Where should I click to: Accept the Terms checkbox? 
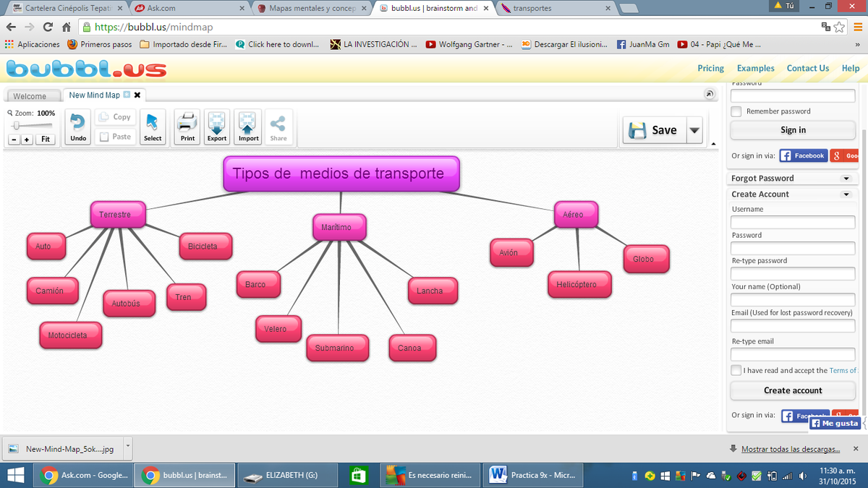pos(736,370)
